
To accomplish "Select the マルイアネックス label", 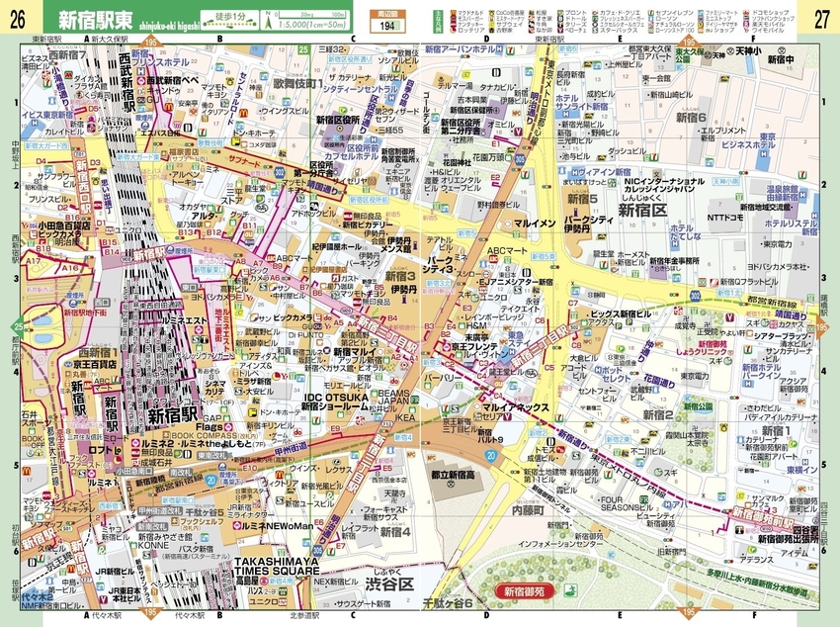I will [515, 407].
